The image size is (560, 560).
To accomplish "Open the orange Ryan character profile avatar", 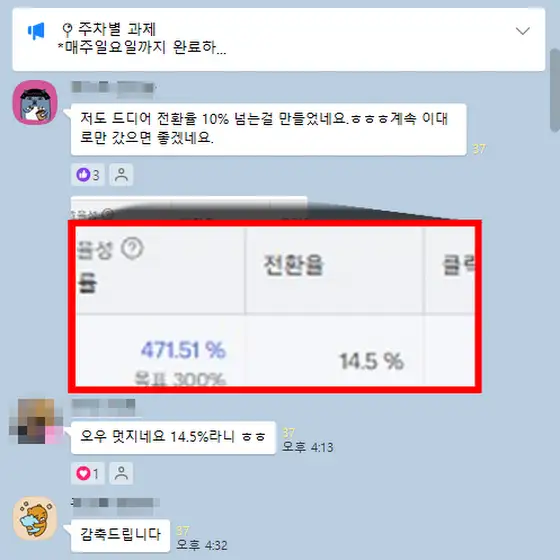I will click(x=35, y=518).
